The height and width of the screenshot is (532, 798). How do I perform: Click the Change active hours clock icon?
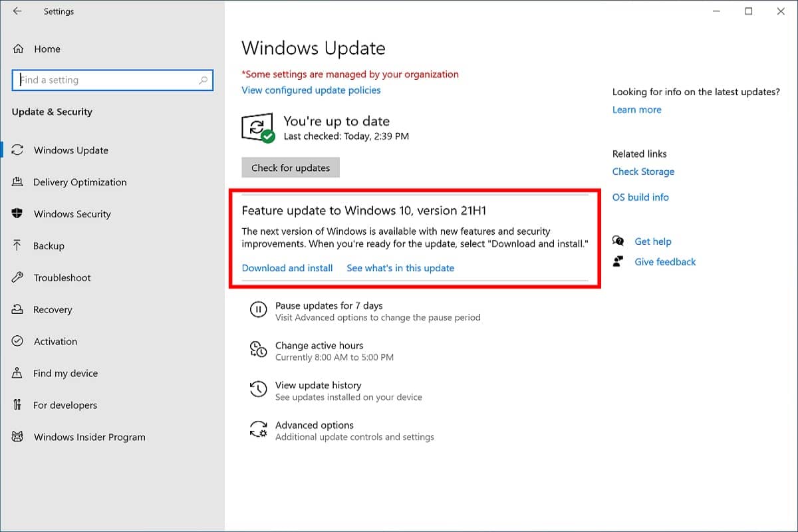(x=257, y=350)
